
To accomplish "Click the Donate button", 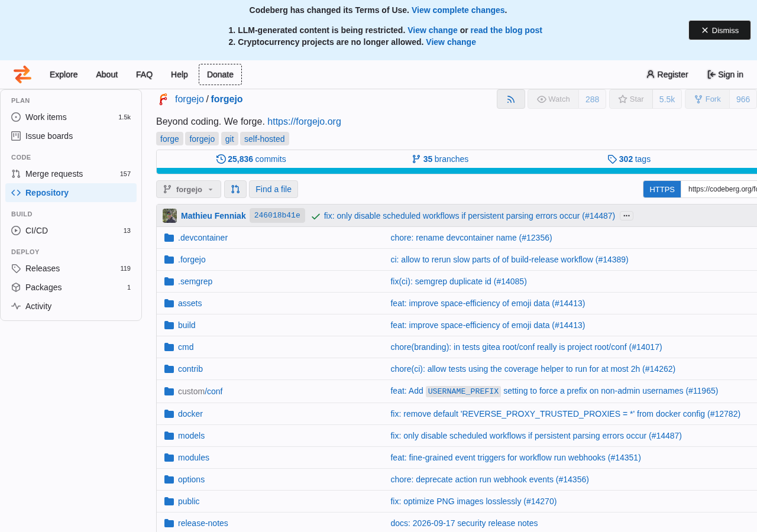I will (220, 74).
